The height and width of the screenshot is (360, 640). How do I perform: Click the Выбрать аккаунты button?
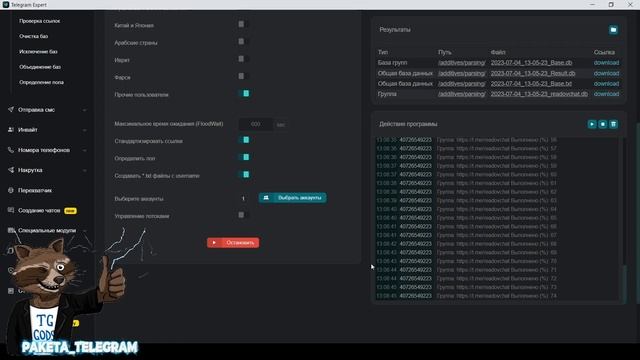[x=292, y=198]
